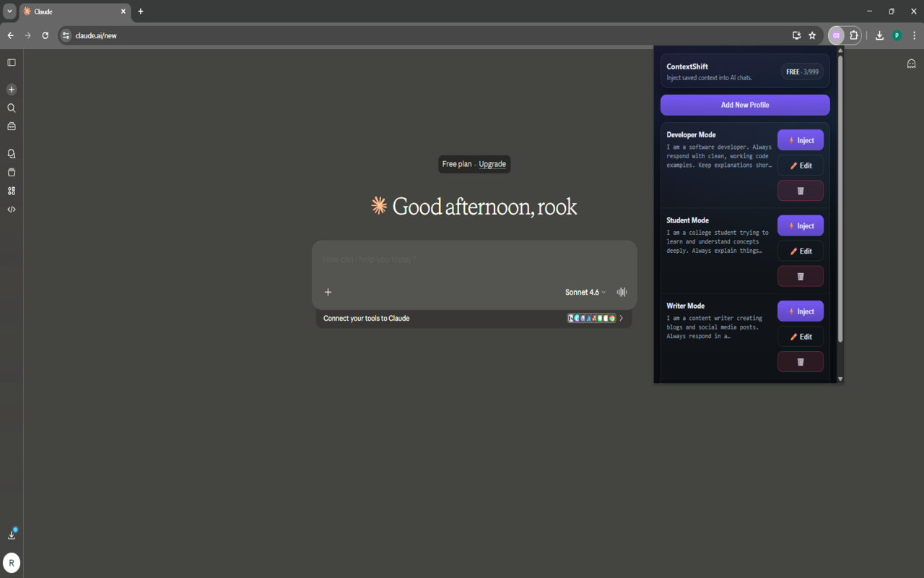This screenshot has height=578, width=924.
Task: Open the four-squares grid icon in Claude sidebar
Action: [x=12, y=191]
